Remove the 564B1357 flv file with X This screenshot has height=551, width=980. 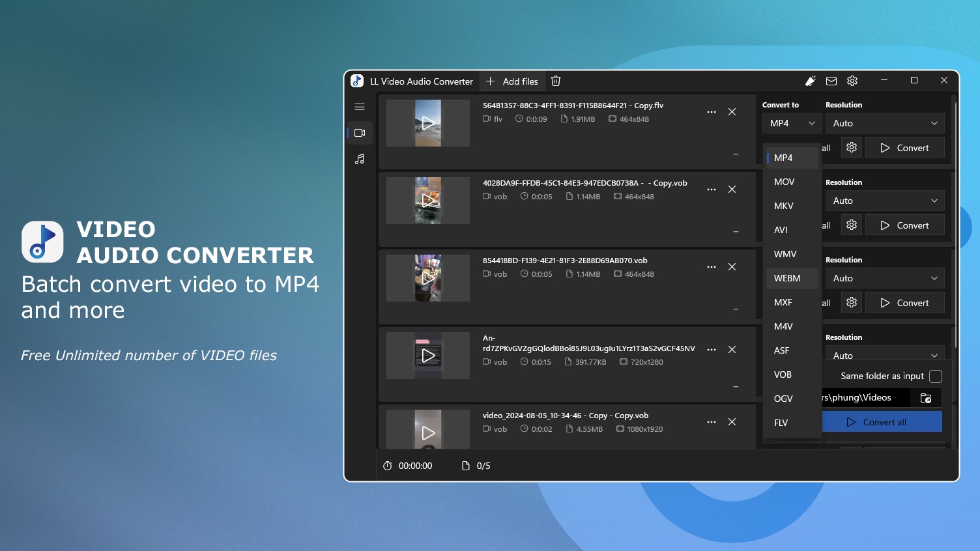[x=732, y=112]
